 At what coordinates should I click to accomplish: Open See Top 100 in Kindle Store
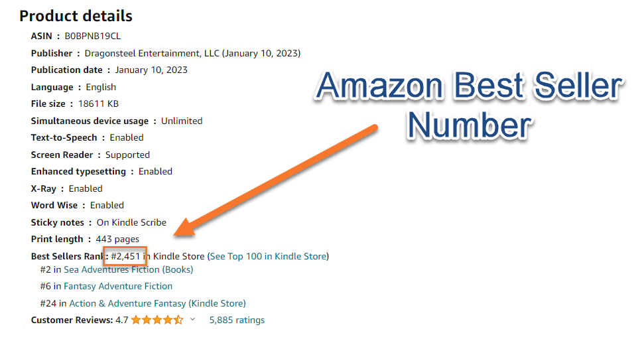tap(268, 256)
